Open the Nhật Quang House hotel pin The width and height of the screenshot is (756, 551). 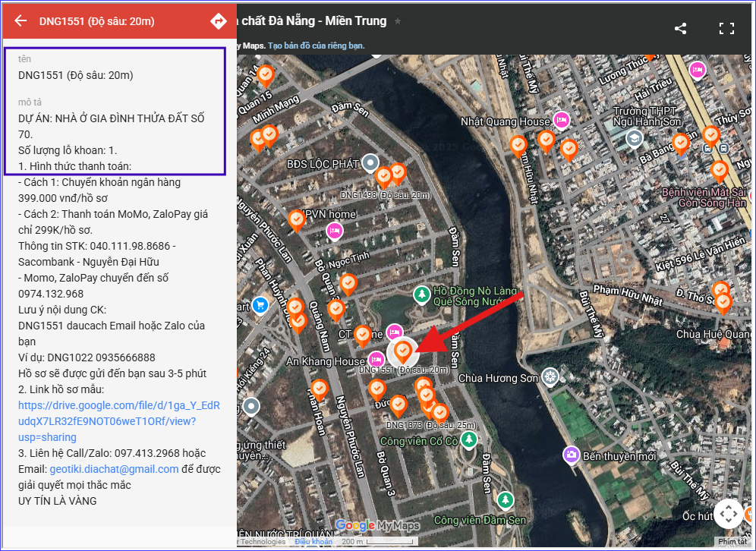pyautogui.click(x=561, y=120)
